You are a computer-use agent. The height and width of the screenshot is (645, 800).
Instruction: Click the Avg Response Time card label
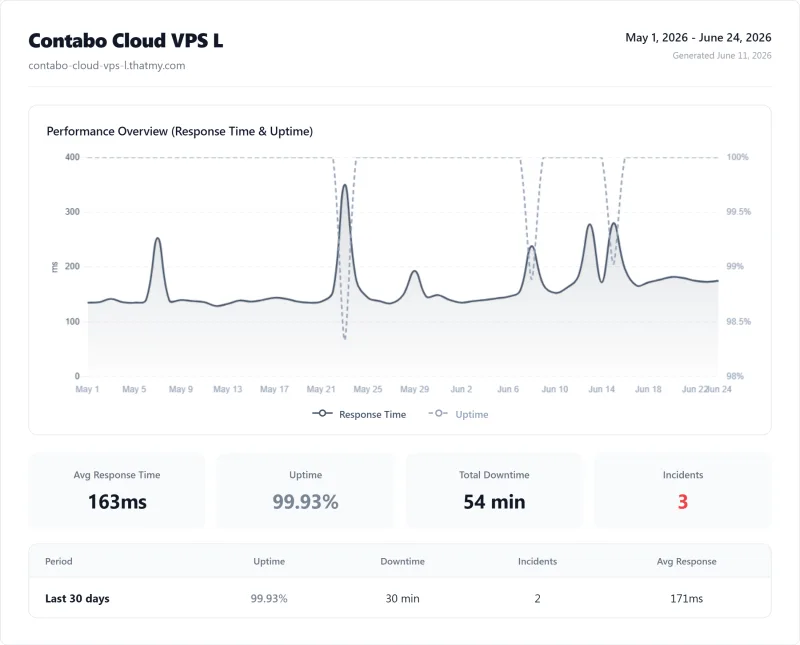click(117, 475)
